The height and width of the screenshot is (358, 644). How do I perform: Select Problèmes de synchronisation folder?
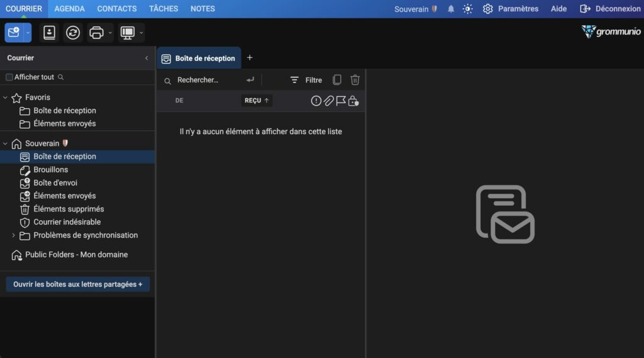pyautogui.click(x=86, y=235)
